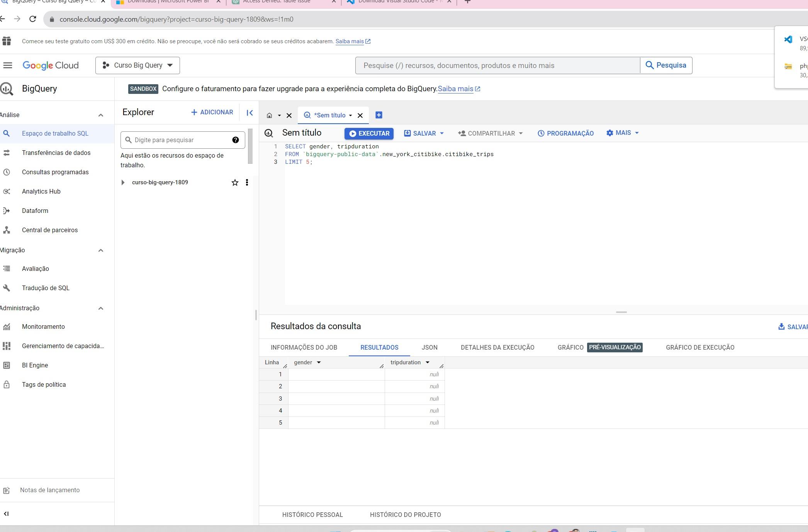808x532 pixels.
Task: Switch to GRÁFICO preview tab
Action: coord(600,347)
